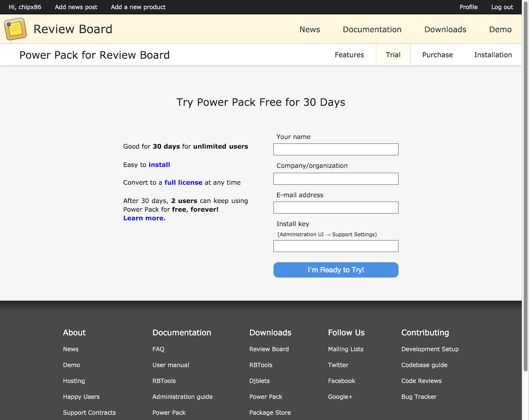Click the I'm Ready to Try! button
The height and width of the screenshot is (420, 529).
(x=335, y=270)
